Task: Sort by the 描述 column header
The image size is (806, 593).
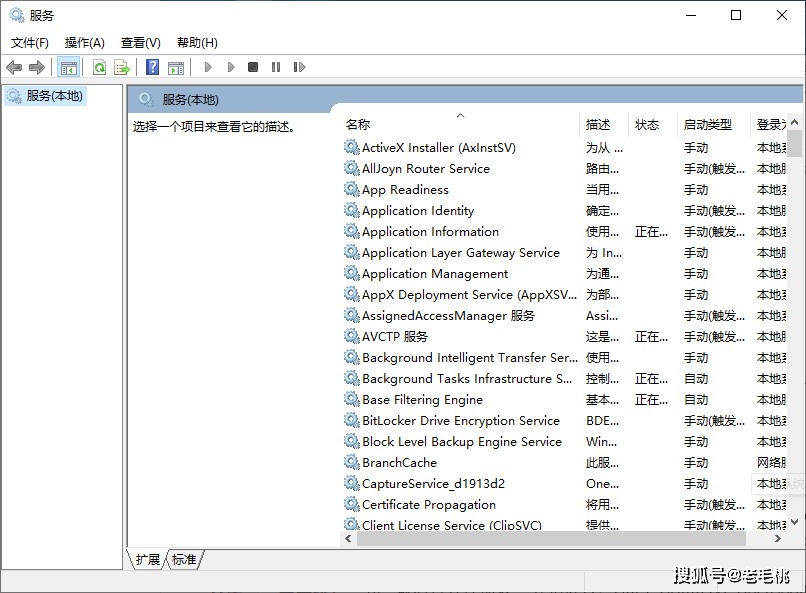Action: pos(604,124)
